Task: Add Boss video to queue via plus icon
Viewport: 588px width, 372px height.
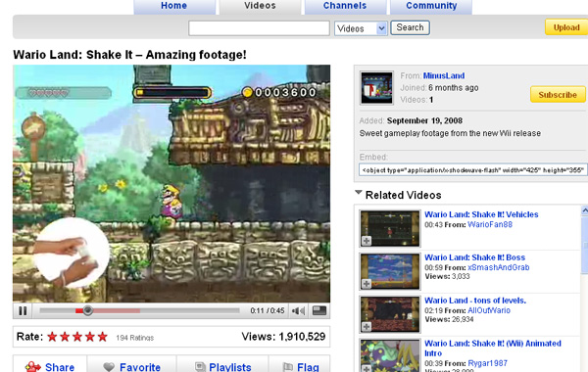Action: pyautogui.click(x=367, y=284)
